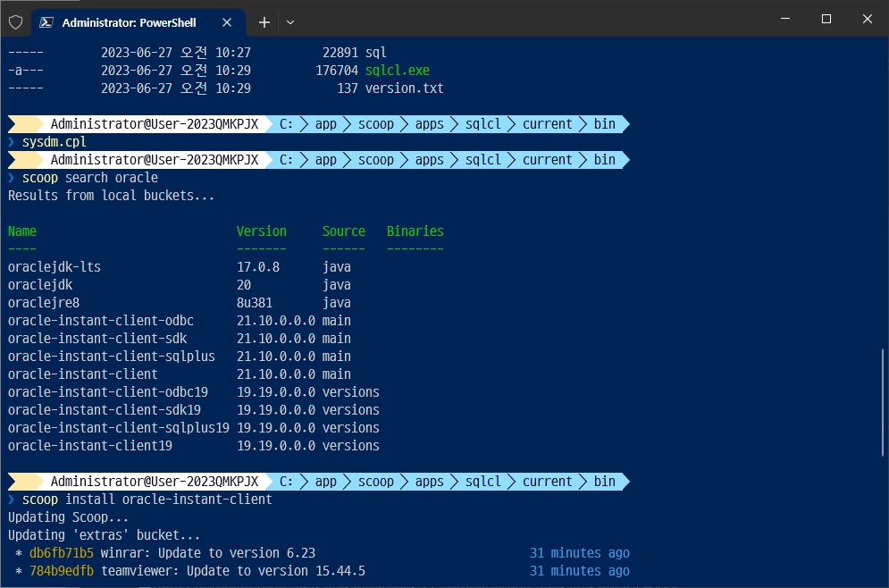889x588 pixels.
Task: Click '31 minutes ago' on teamviewer line
Action: tap(580, 571)
